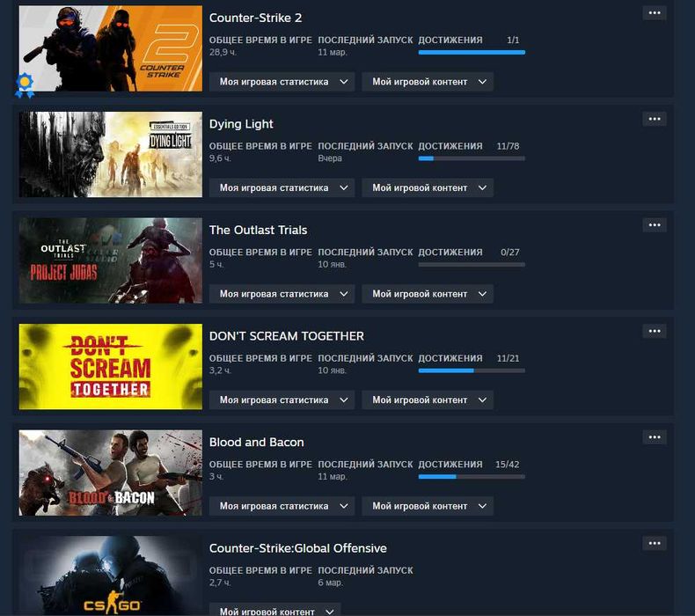Click the CS:GO cover image
The width and height of the screenshot is (695, 616).
pos(110,576)
